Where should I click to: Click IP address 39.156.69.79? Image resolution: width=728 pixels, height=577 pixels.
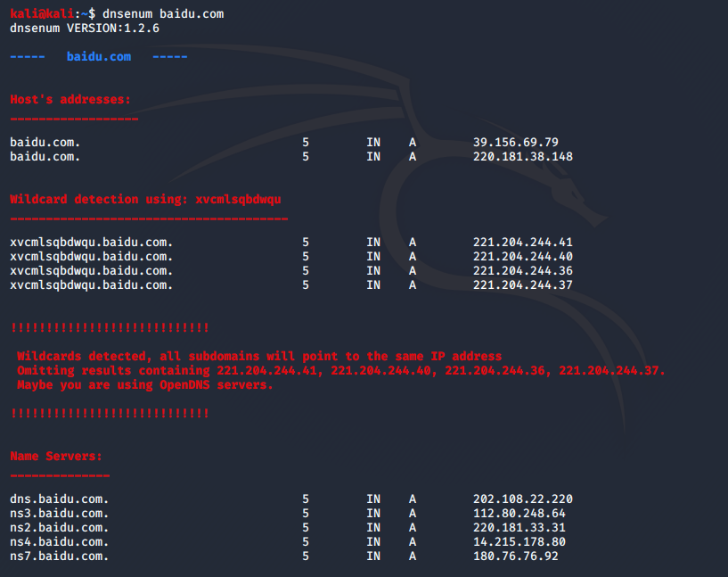coord(513,142)
